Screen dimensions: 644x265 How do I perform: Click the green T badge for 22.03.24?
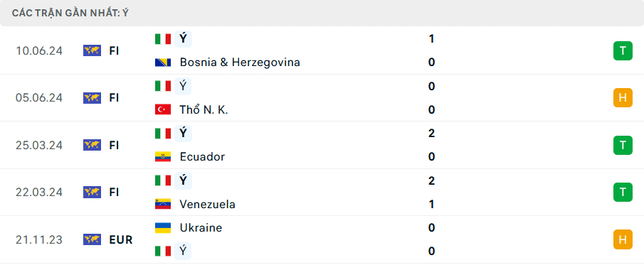click(623, 192)
